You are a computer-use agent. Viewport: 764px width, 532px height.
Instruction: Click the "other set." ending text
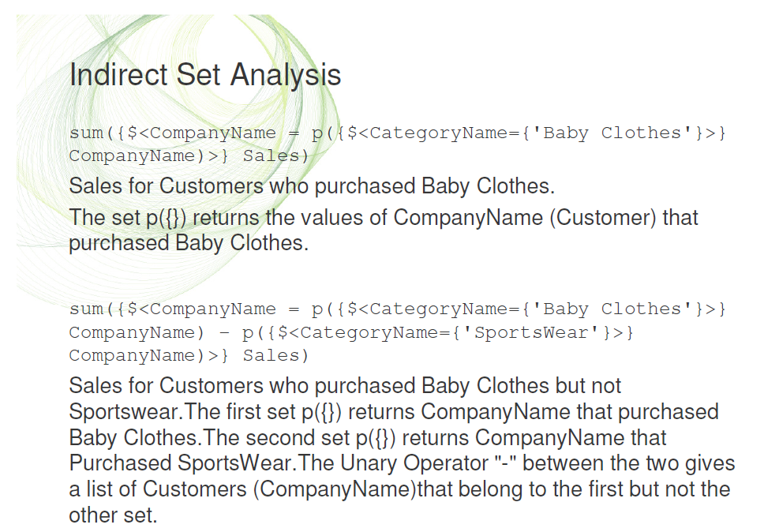coord(113,515)
